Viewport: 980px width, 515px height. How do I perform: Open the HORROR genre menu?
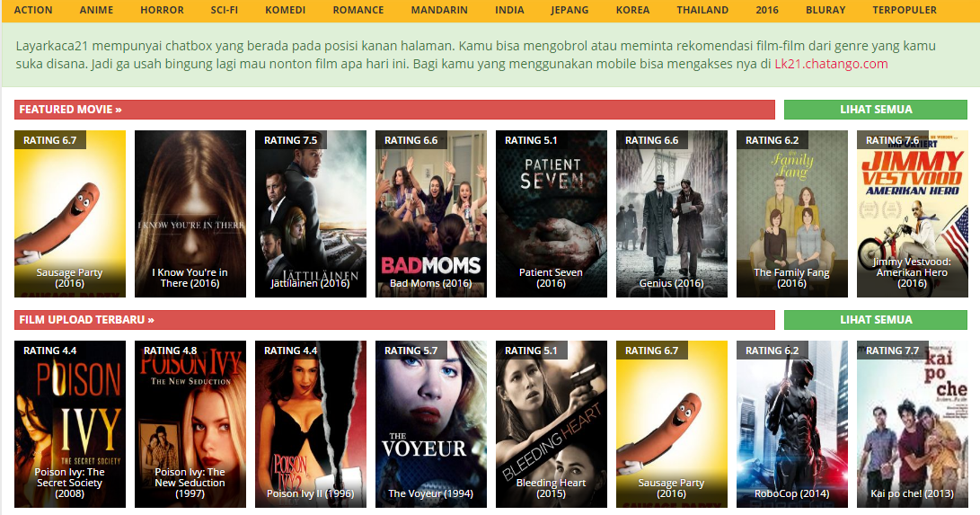[162, 10]
